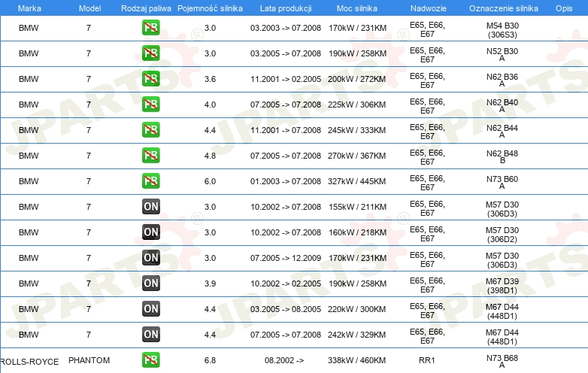Click engine capacity 3.9

point(210,284)
